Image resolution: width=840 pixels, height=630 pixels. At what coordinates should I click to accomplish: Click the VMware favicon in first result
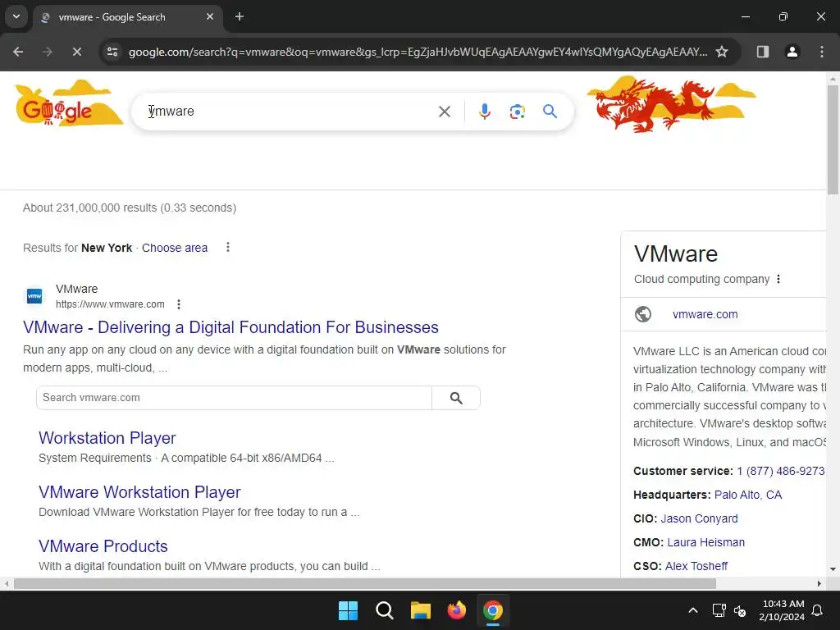(x=34, y=295)
